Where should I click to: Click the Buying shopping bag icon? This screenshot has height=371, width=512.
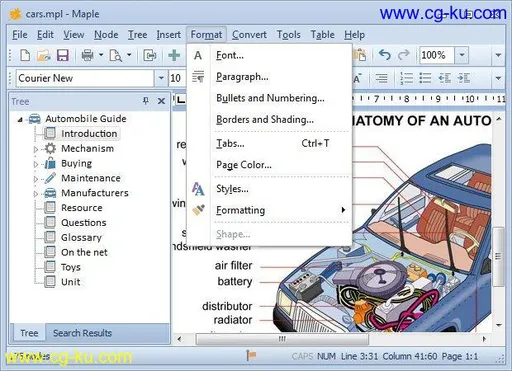[50, 163]
